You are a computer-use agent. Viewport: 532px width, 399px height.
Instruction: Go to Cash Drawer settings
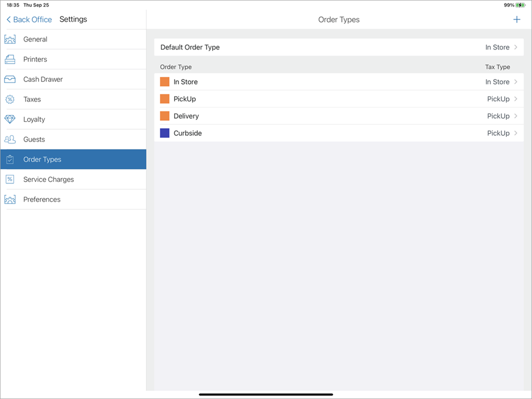[73, 79]
